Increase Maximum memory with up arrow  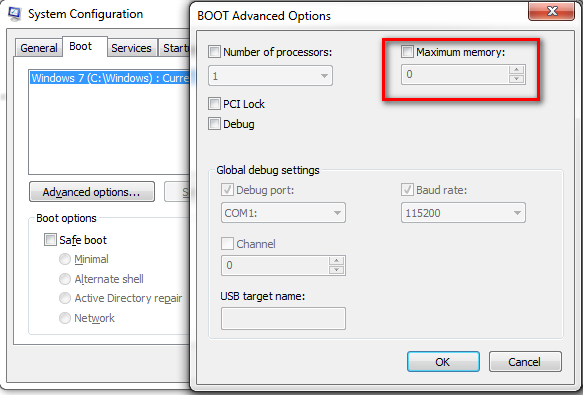516,70
